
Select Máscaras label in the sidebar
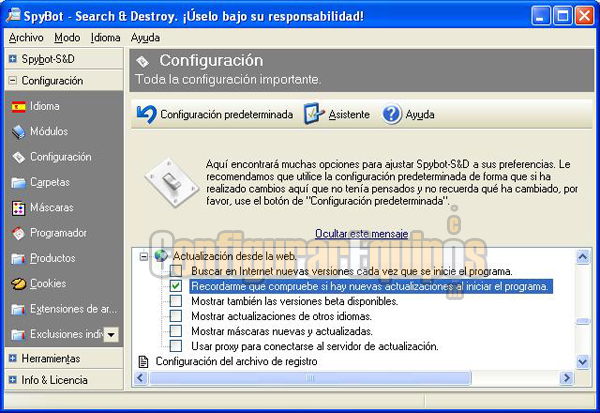click(x=52, y=207)
